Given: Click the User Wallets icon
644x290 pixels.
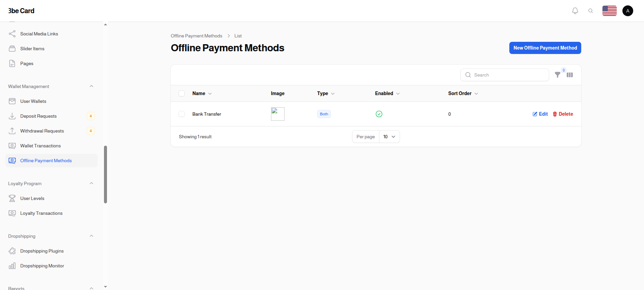Looking at the screenshot, I should coord(12,101).
